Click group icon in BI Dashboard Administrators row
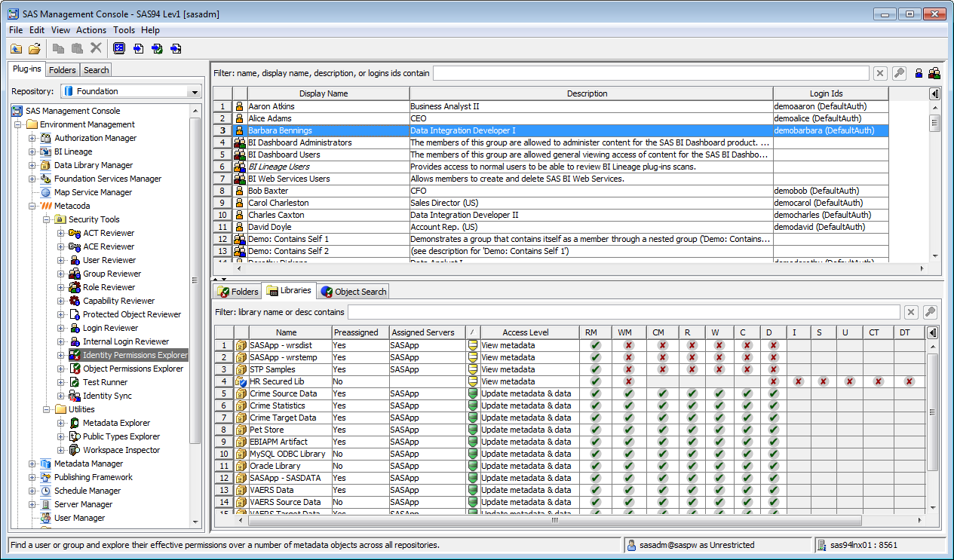 (241, 142)
